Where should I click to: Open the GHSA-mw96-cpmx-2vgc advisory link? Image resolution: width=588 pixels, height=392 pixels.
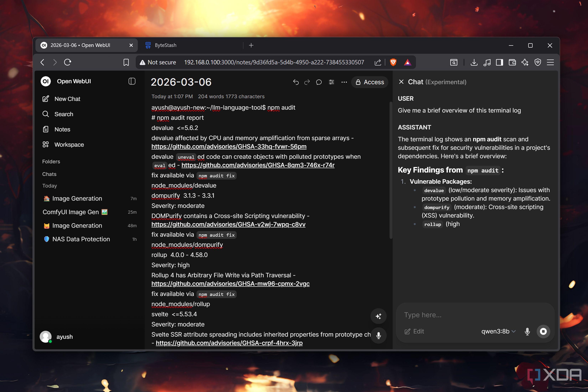click(230, 284)
